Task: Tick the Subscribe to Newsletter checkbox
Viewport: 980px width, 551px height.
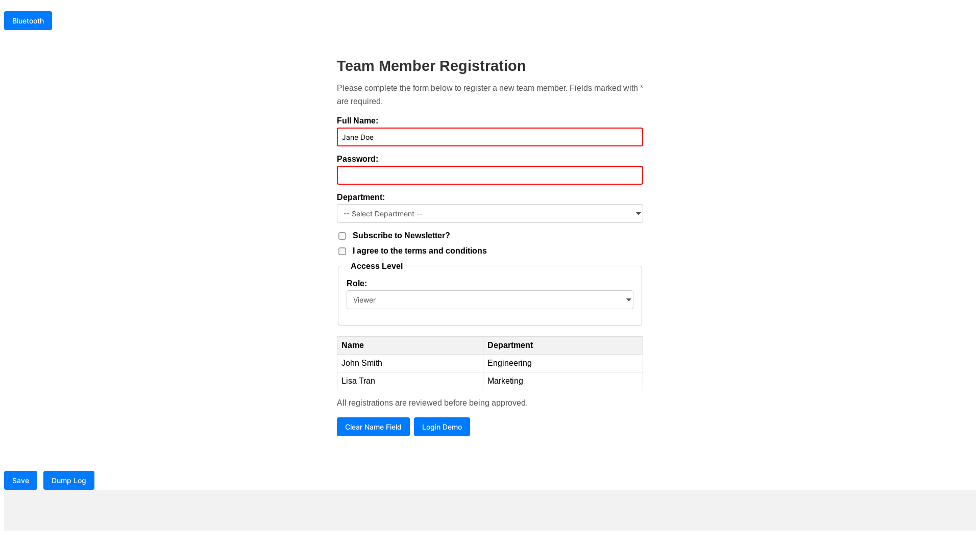Action: (342, 236)
